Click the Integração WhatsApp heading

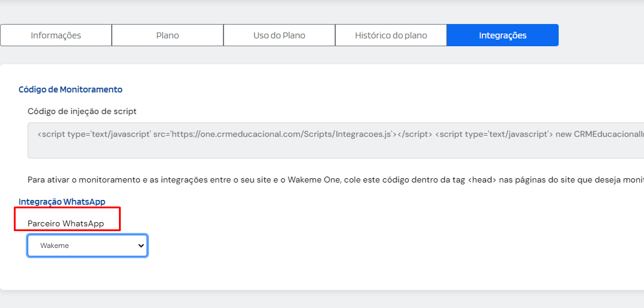[x=62, y=202]
